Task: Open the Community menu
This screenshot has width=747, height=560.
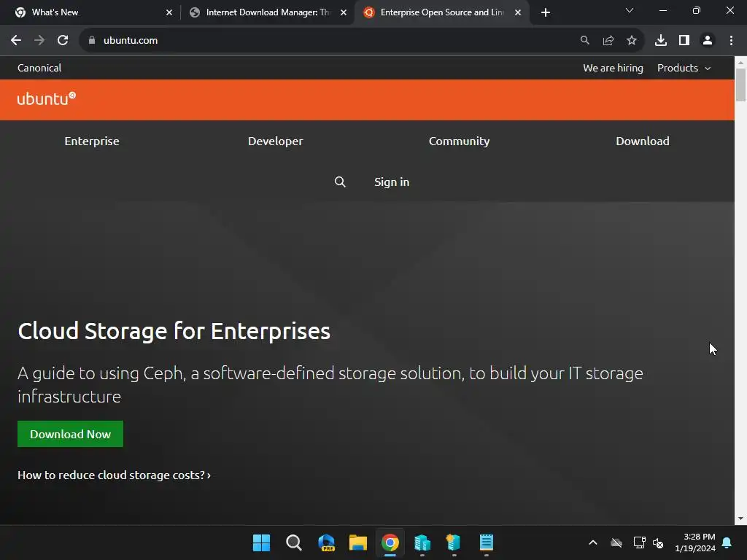Action: tap(460, 141)
